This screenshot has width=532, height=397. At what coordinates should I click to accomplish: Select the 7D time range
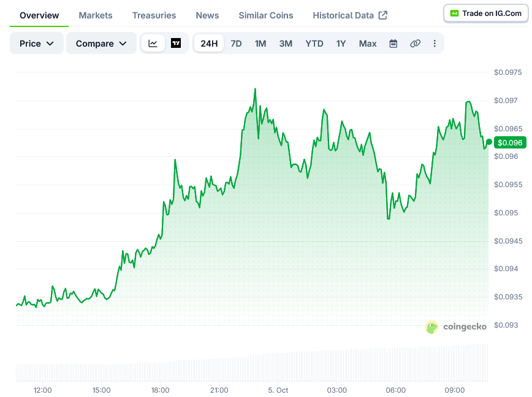point(236,44)
